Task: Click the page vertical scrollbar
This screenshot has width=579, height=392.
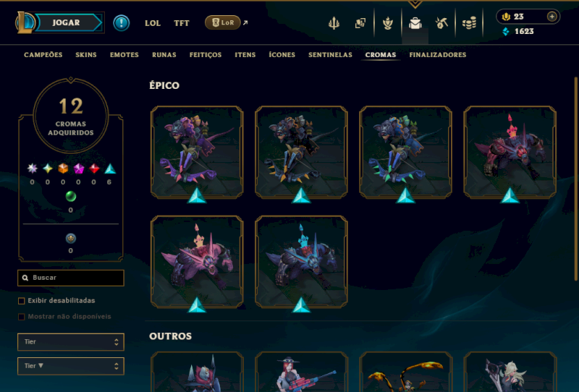Action: pyautogui.click(x=575, y=179)
